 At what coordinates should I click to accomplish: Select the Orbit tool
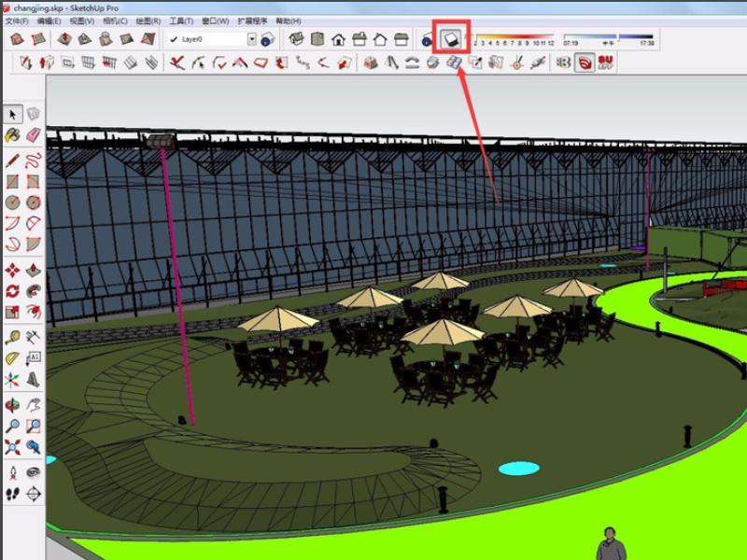point(13,405)
